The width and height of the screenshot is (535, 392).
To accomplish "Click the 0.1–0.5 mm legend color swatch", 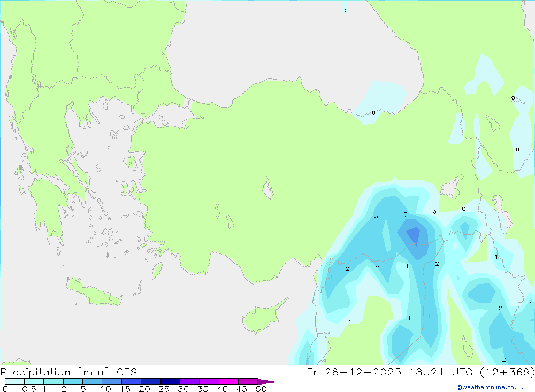I will click(x=14, y=381).
